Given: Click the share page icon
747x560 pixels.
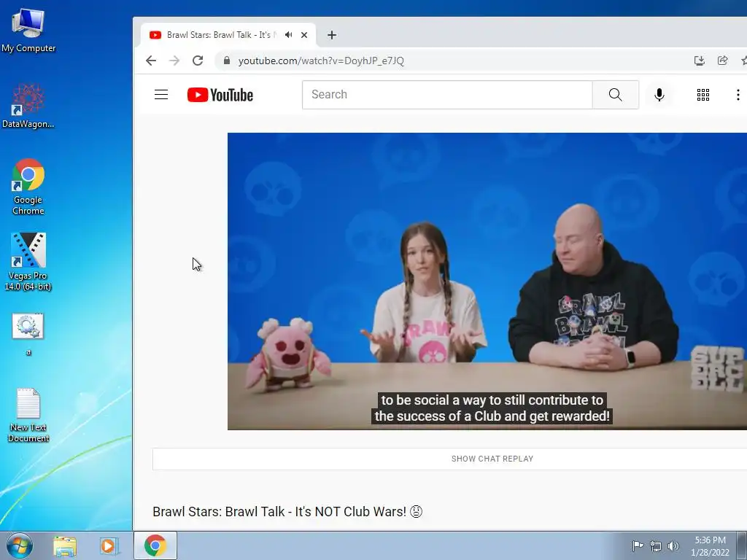Looking at the screenshot, I should 723,61.
